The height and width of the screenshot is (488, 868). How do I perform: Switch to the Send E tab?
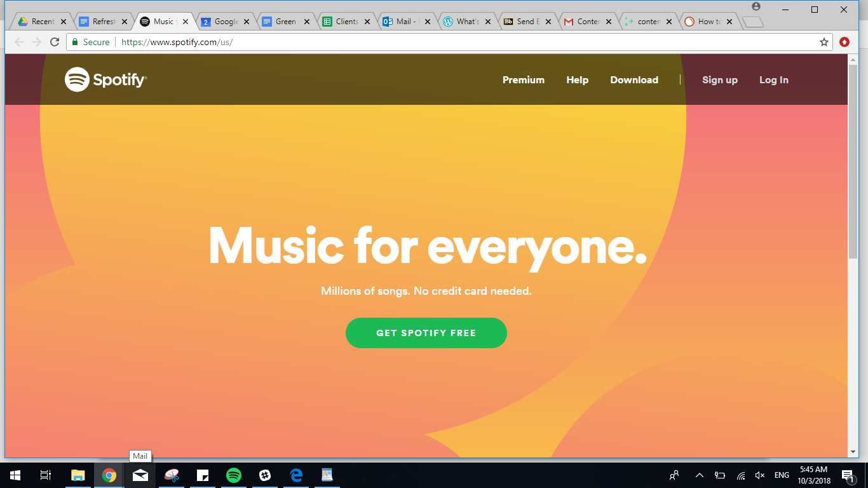click(x=528, y=22)
